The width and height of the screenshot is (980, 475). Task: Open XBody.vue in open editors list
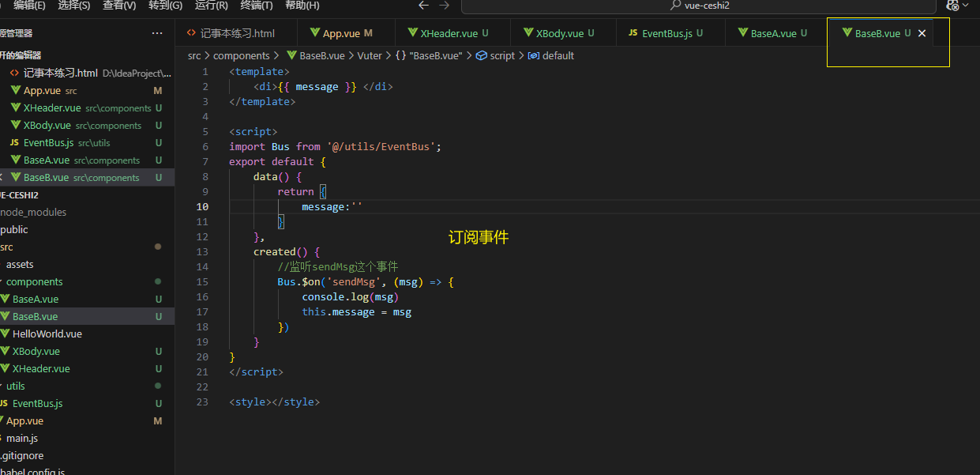[x=87, y=125]
